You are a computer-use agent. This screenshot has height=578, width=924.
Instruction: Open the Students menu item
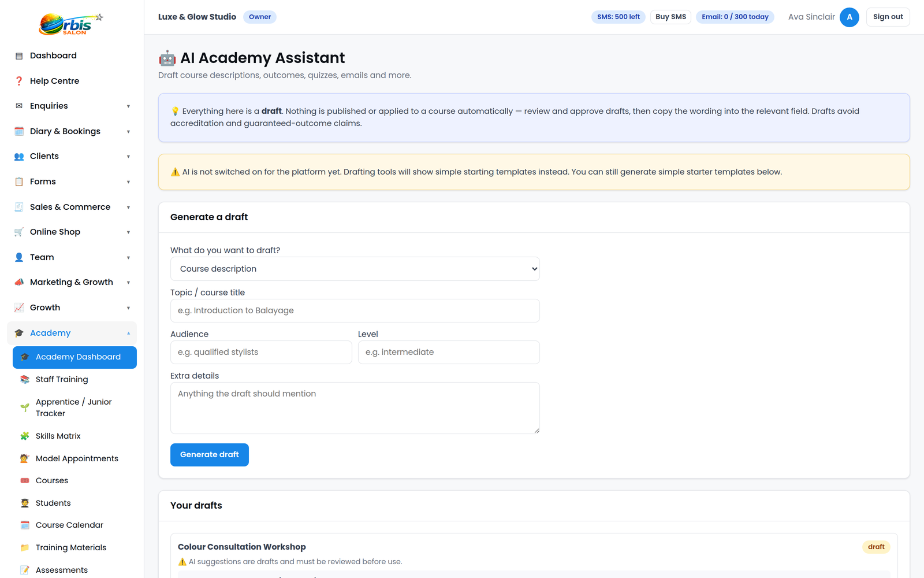point(74,503)
